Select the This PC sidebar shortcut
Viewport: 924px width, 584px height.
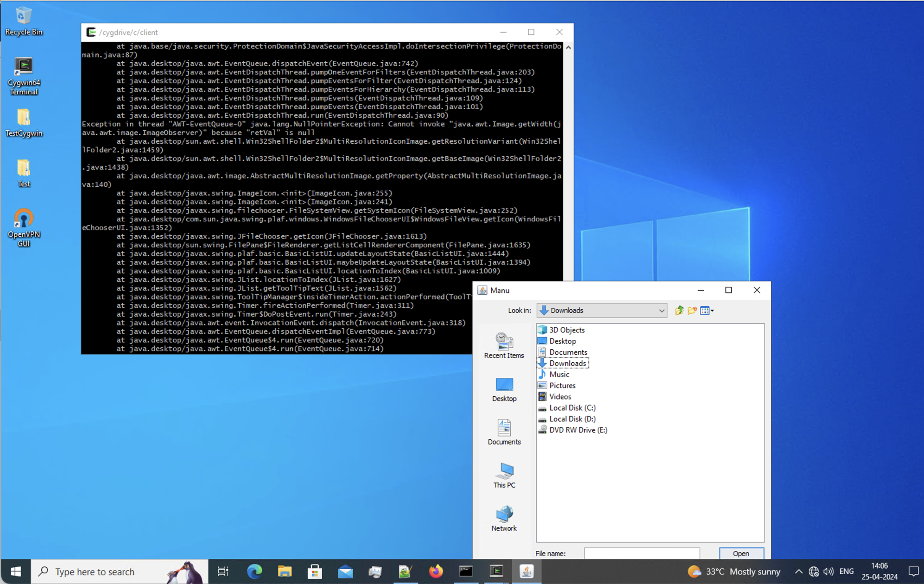[504, 475]
